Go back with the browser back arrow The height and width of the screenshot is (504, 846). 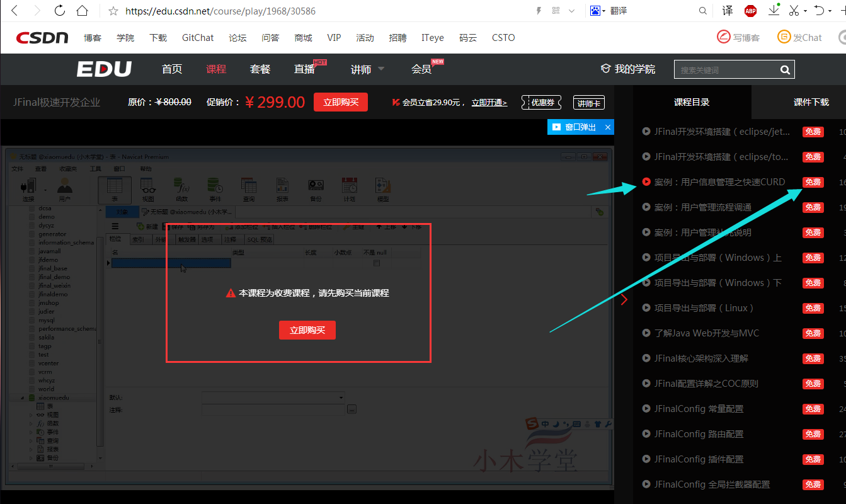[14, 11]
